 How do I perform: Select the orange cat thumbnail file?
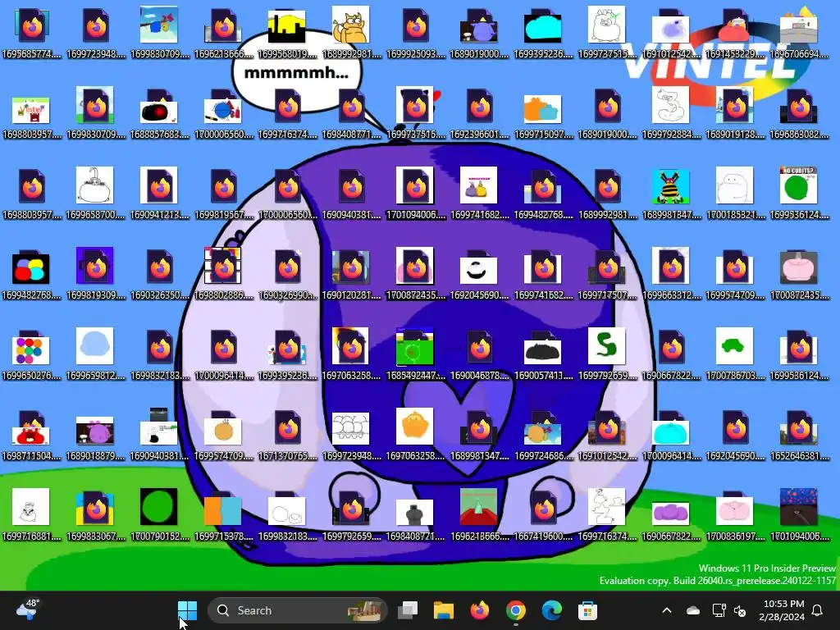pyautogui.click(x=351, y=32)
